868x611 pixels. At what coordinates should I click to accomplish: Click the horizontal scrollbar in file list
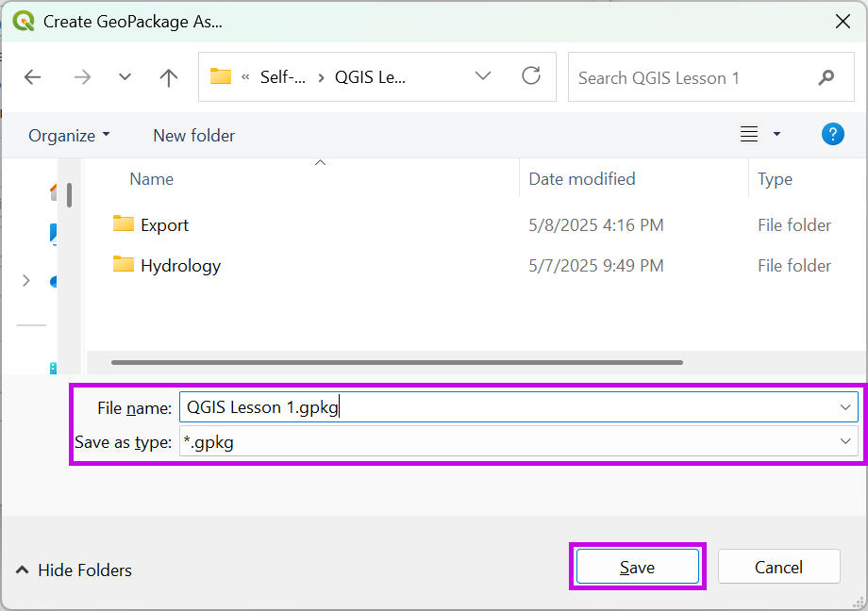coord(396,362)
